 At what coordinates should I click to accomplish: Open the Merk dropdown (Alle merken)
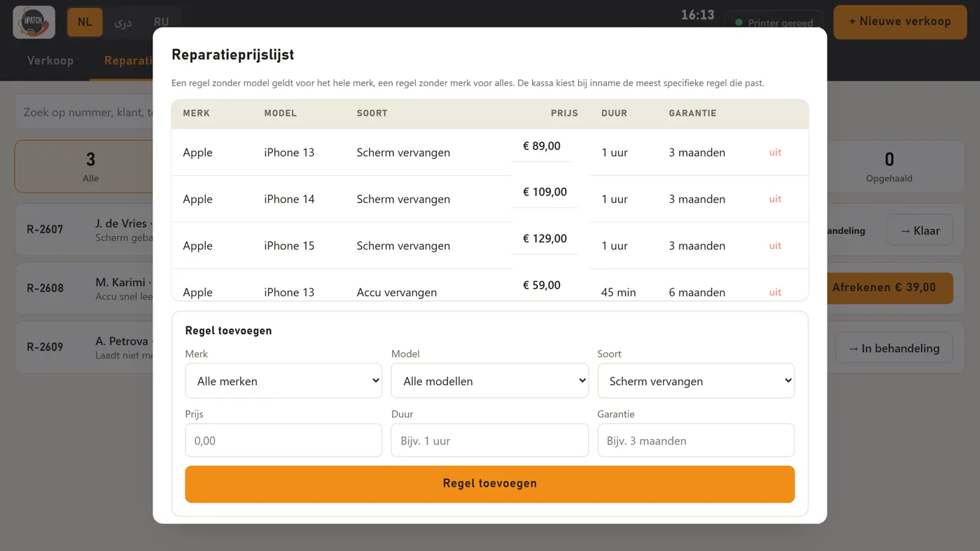(x=283, y=381)
